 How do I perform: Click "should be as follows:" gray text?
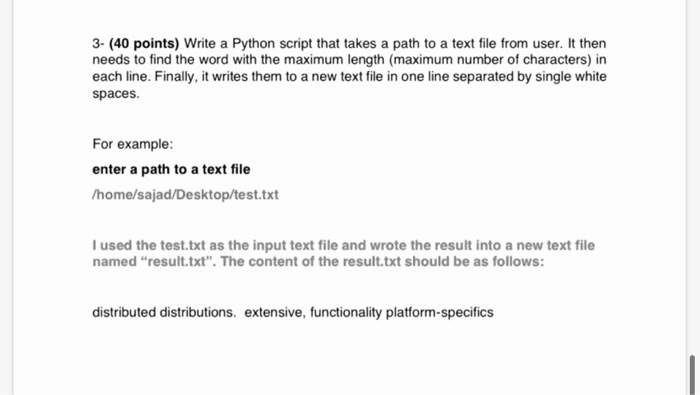click(474, 262)
